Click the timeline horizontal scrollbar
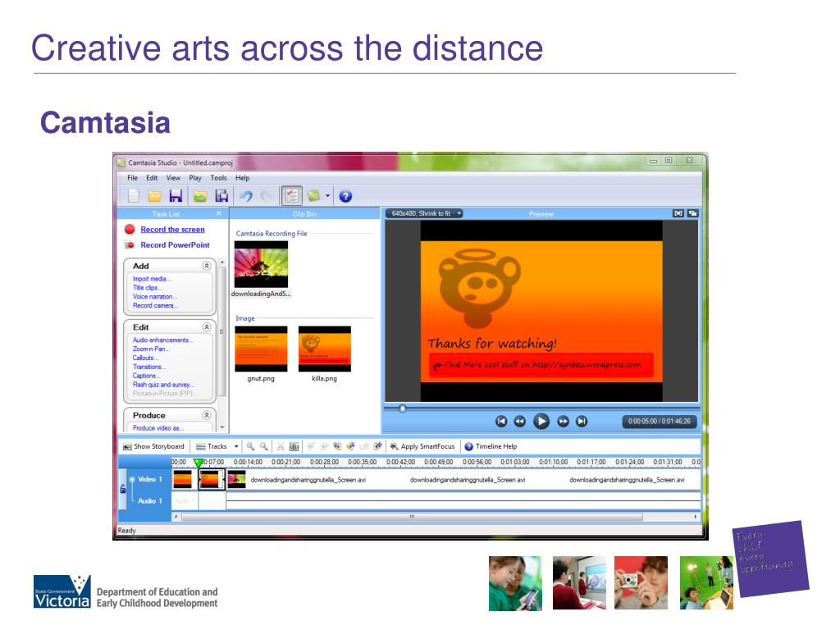840x630 pixels. (x=412, y=517)
